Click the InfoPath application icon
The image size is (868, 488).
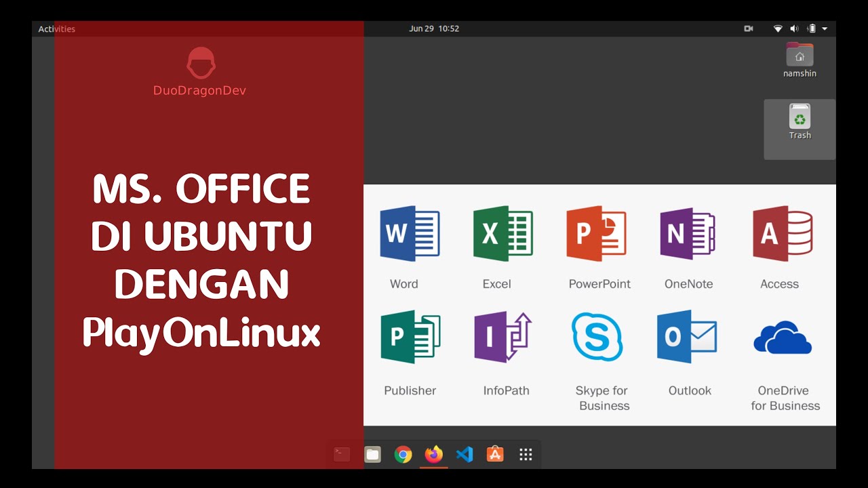(502, 337)
